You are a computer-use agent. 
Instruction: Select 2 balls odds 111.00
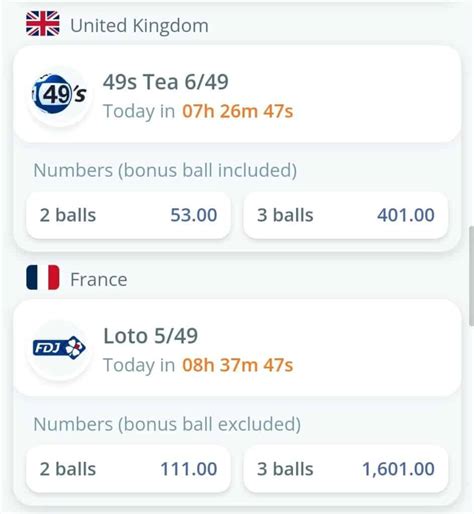[128, 469]
